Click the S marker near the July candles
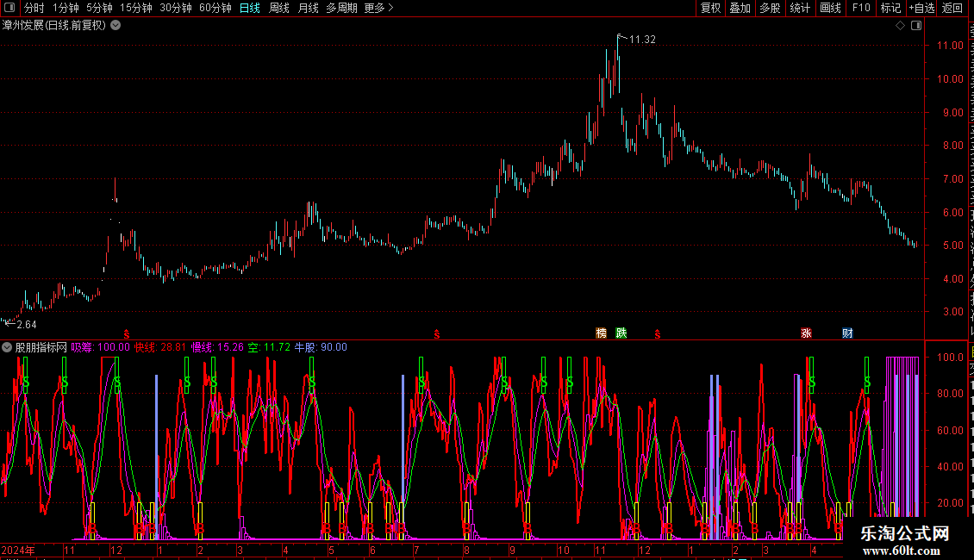Image resolution: width=974 pixels, height=560 pixels. point(437,334)
